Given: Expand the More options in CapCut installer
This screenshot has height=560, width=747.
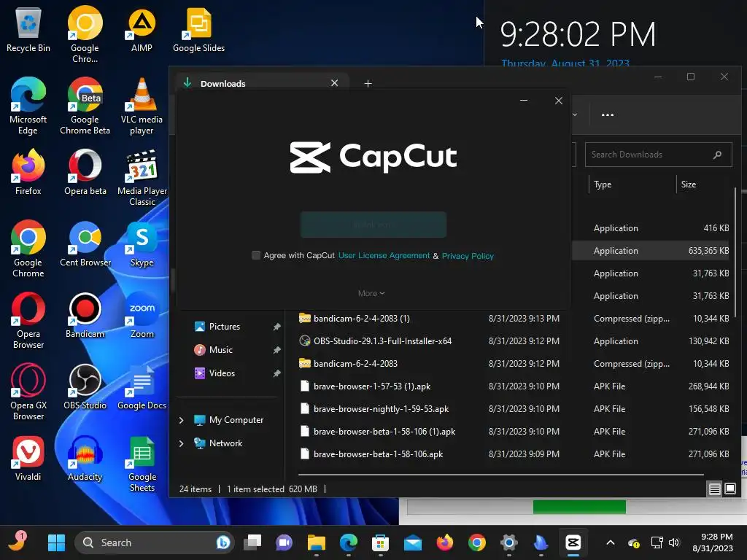Looking at the screenshot, I should click(x=371, y=293).
